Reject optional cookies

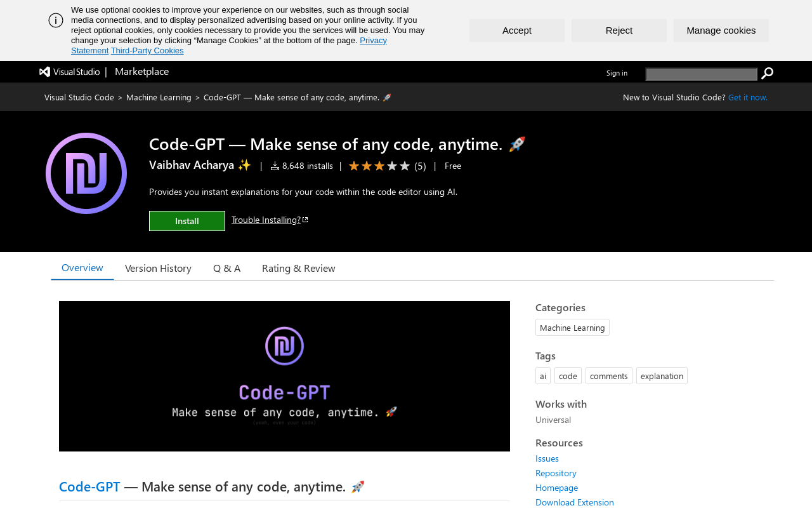[x=619, y=30]
